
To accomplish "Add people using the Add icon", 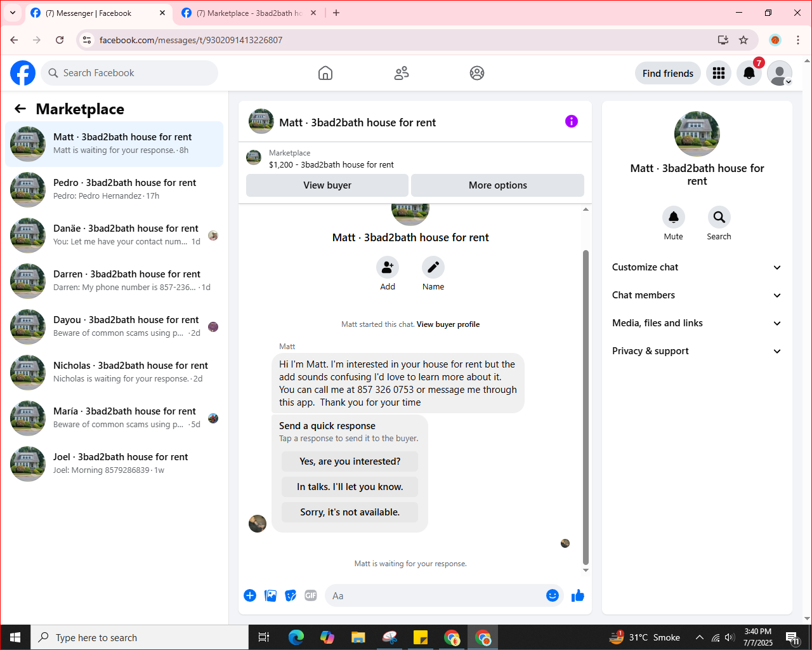I will pyautogui.click(x=388, y=267).
